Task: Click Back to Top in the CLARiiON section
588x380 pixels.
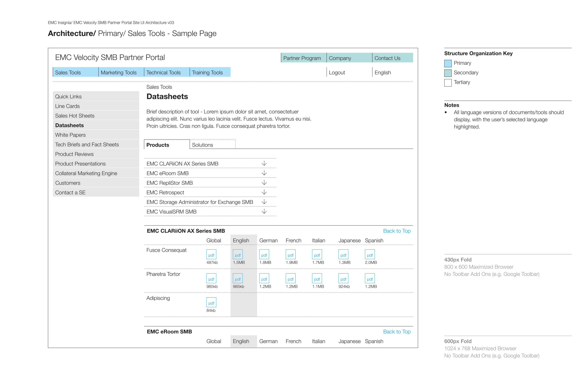Action: point(397,231)
